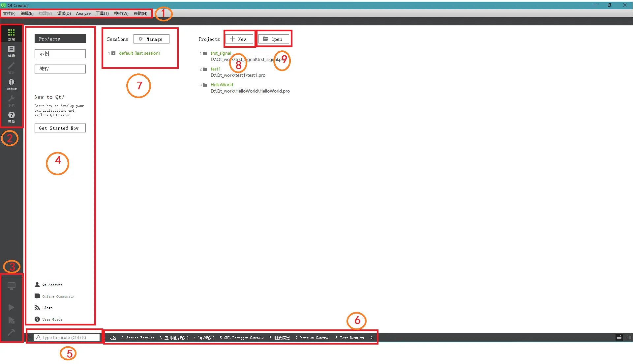Open the 文件 menu from menu bar
633x364 pixels.
[x=8, y=13]
